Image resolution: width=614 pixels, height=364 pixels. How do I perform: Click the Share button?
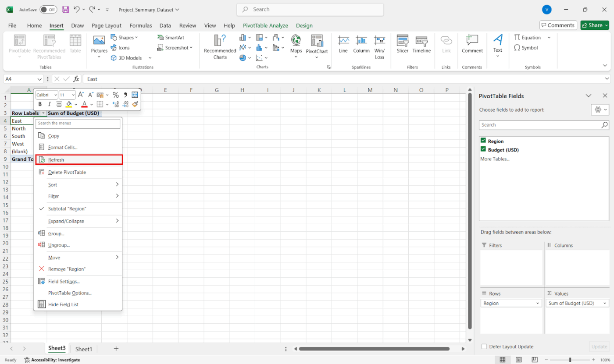pos(594,25)
